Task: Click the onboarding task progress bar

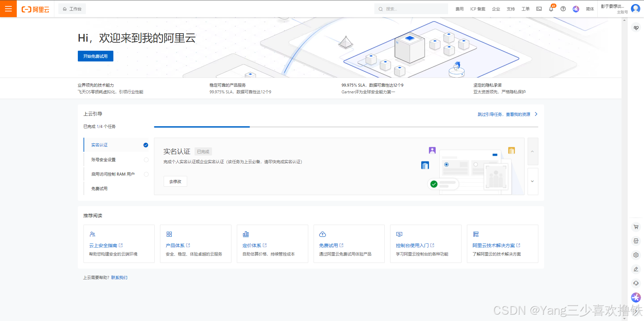Action: (346, 127)
